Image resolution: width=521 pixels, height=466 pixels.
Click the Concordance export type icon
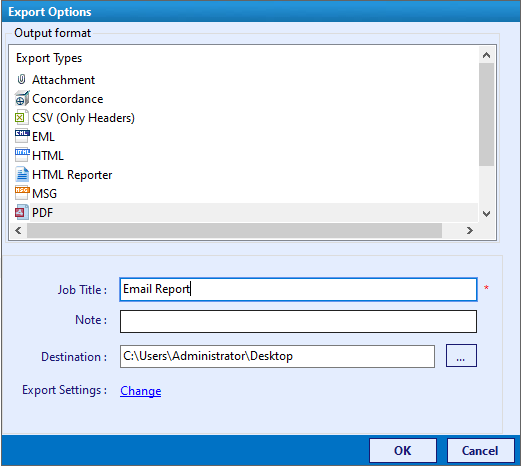point(22,98)
